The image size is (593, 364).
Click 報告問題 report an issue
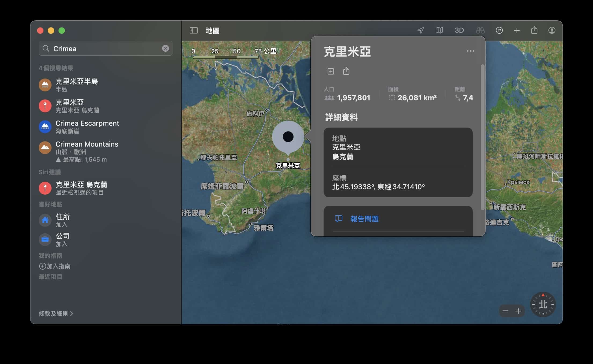tap(398, 219)
